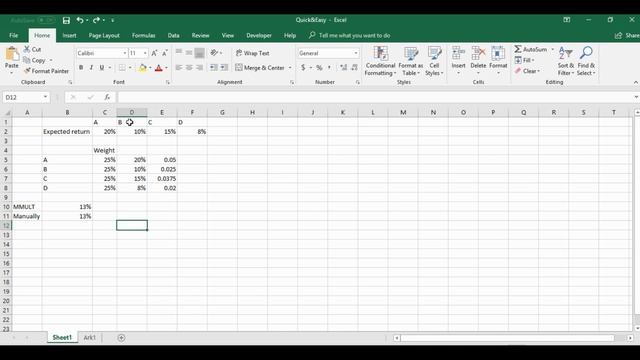Click the Save icon in quick access toolbar
Screen dimensions: 640x360
click(66, 20)
